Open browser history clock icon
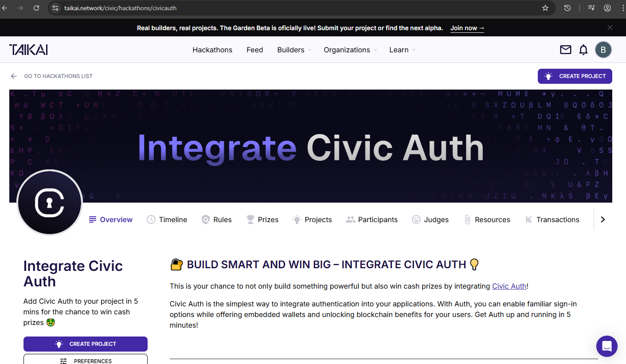Image resolution: width=626 pixels, height=364 pixels. [x=567, y=8]
